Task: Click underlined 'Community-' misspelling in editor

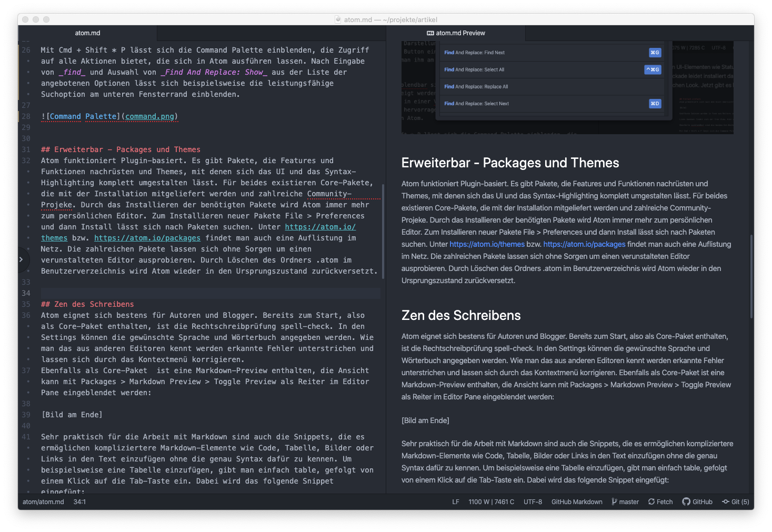Action: [x=329, y=194]
